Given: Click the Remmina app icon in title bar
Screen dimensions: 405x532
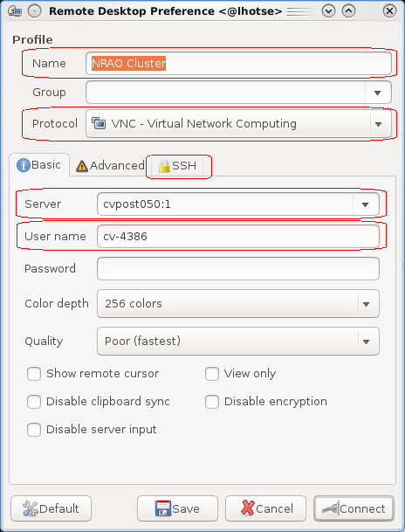Looking at the screenshot, I should (15, 11).
